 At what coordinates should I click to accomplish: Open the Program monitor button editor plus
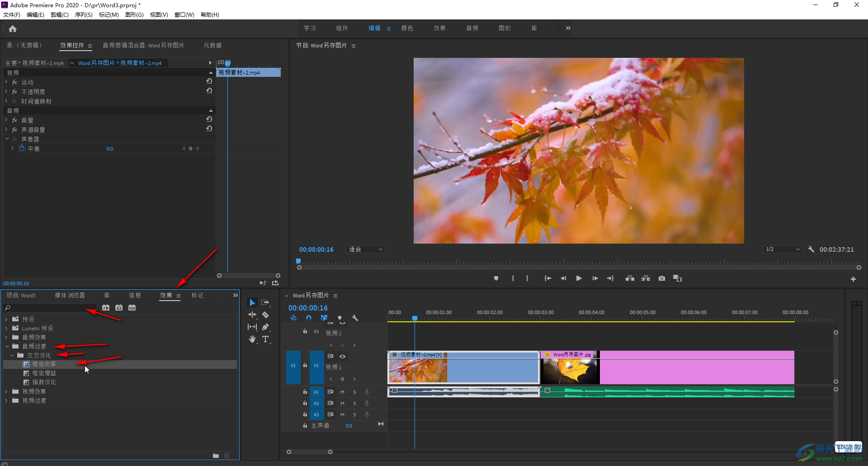pos(853,279)
